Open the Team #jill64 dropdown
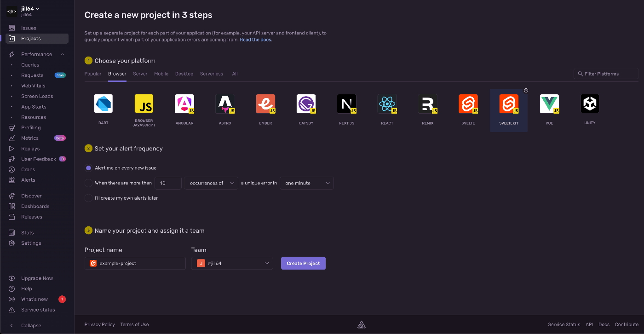This screenshot has width=644, height=334. pos(232,263)
